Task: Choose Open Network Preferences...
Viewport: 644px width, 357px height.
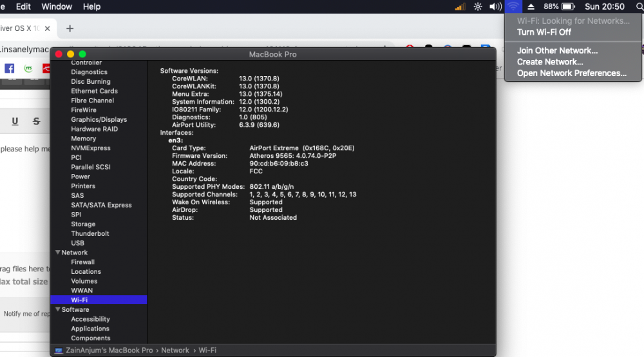Action: pyautogui.click(x=573, y=73)
